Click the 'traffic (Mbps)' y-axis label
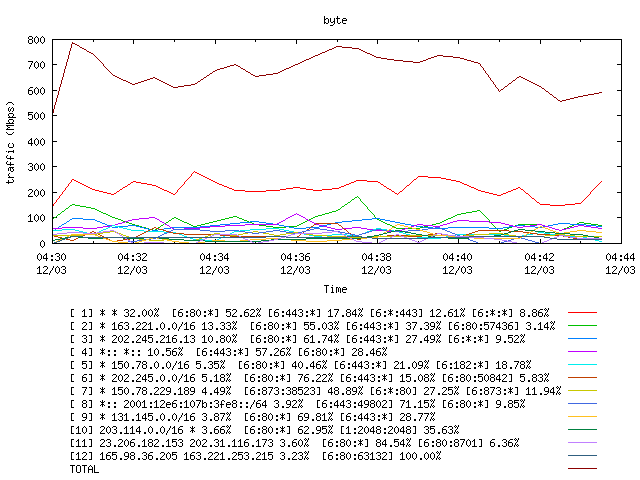This screenshot has height=480, width=640. click(11, 142)
